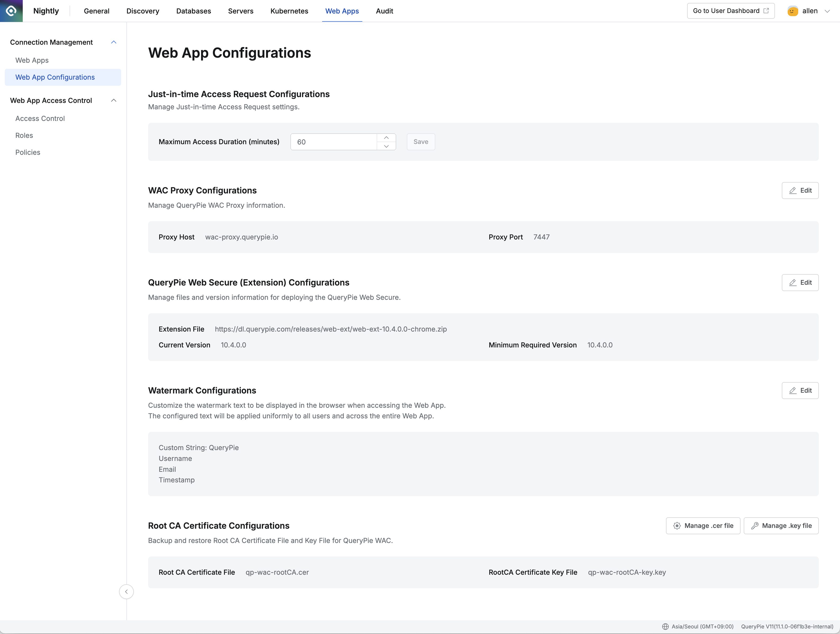Click the QueryPie logo icon
This screenshot has height=634, width=840.
click(11, 11)
